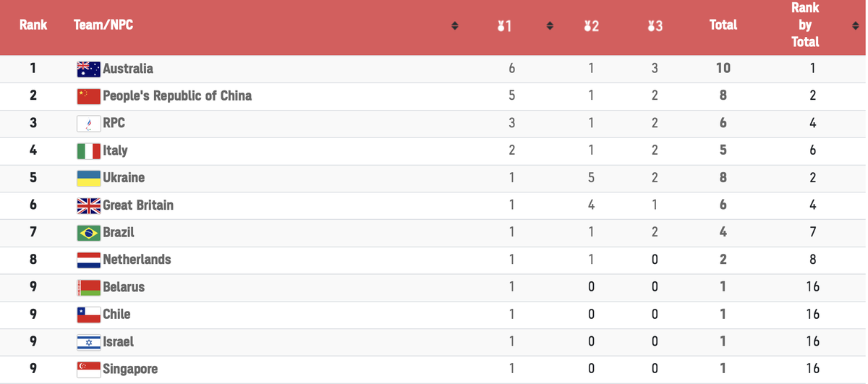Click the Italy flag icon
The width and height of the screenshot is (868, 384).
(88, 151)
